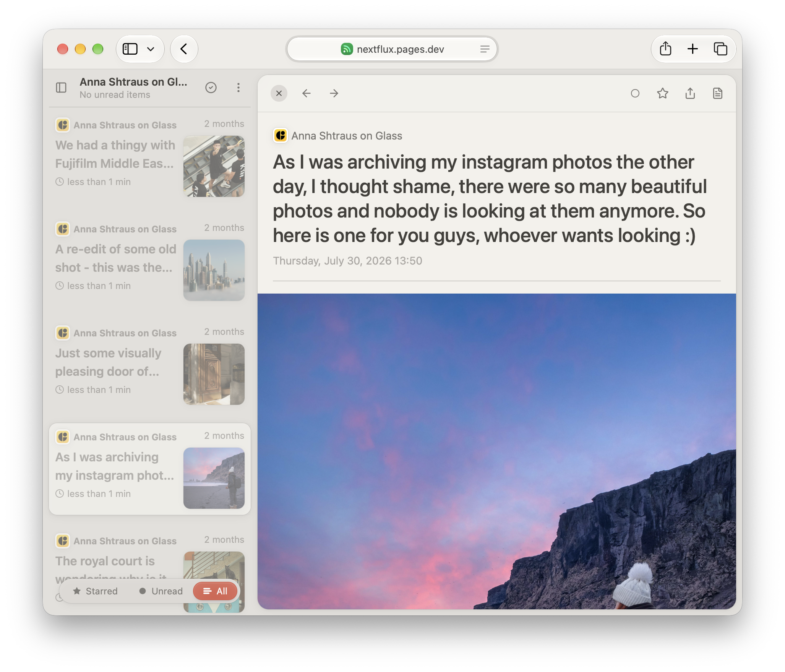Click the article date 'Thursday, July 30, 2026 13:50'
The width and height of the screenshot is (785, 672).
(x=347, y=261)
